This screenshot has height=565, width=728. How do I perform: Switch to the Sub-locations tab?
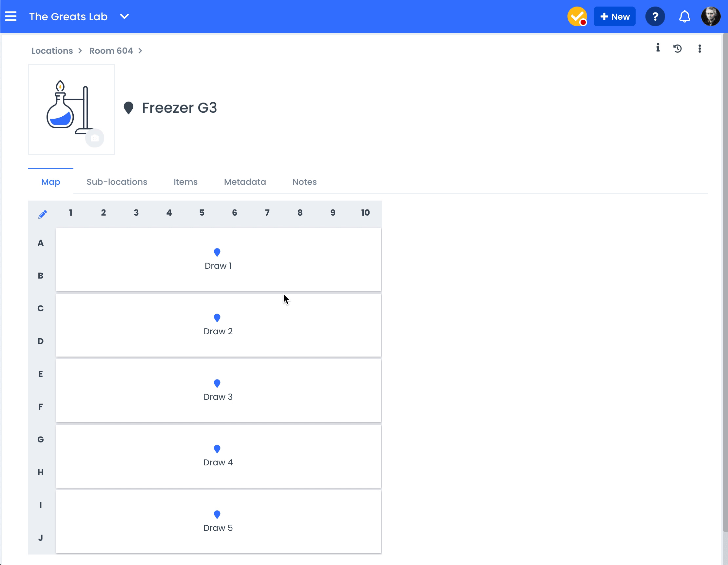pyautogui.click(x=117, y=182)
